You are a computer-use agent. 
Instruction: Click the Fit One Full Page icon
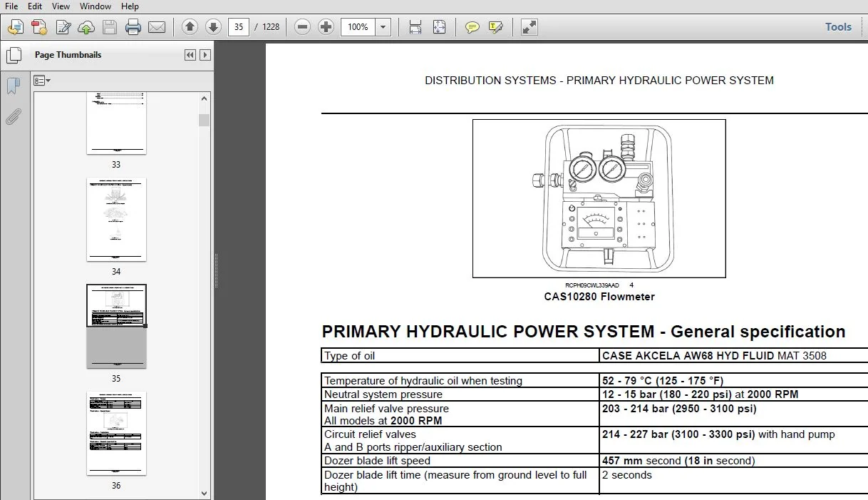click(439, 27)
